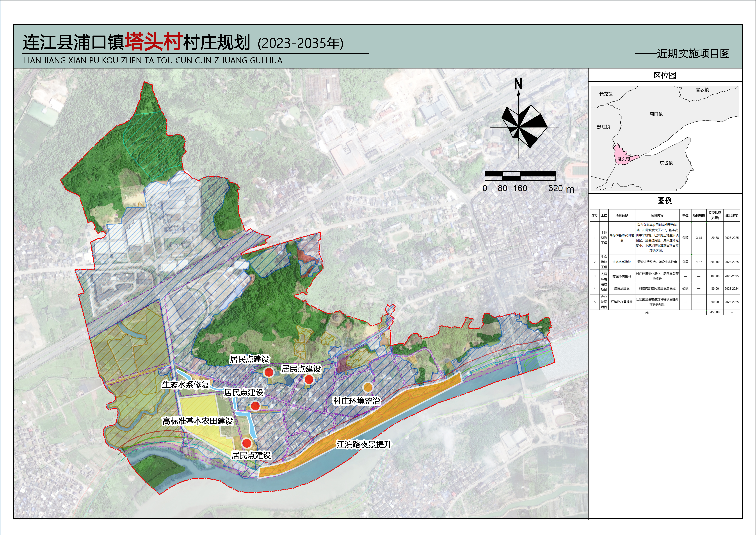Click 东岱镇 label in the location map
The height and width of the screenshot is (535, 756).
pyautogui.click(x=666, y=163)
